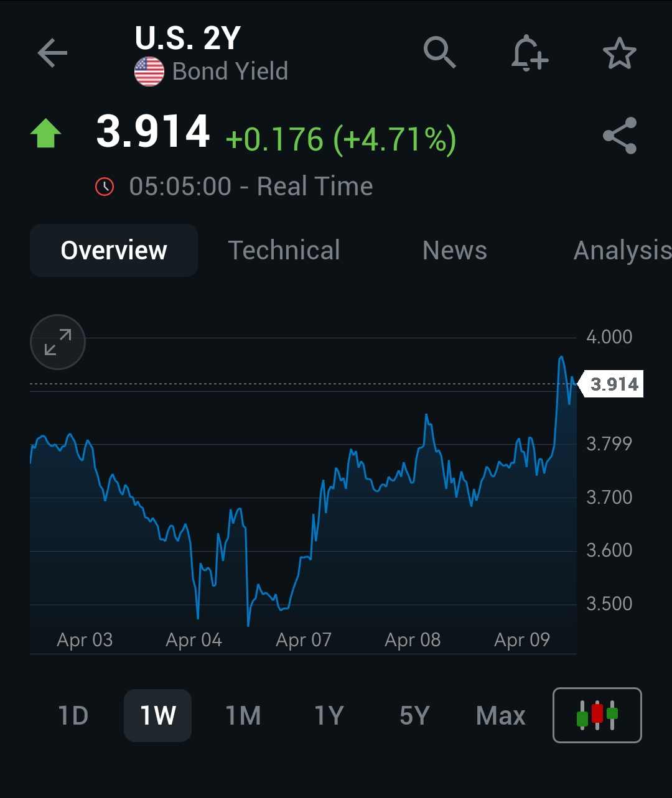The width and height of the screenshot is (672, 798).
Task: Tap the 3.914 yield value
Action: pos(153,132)
